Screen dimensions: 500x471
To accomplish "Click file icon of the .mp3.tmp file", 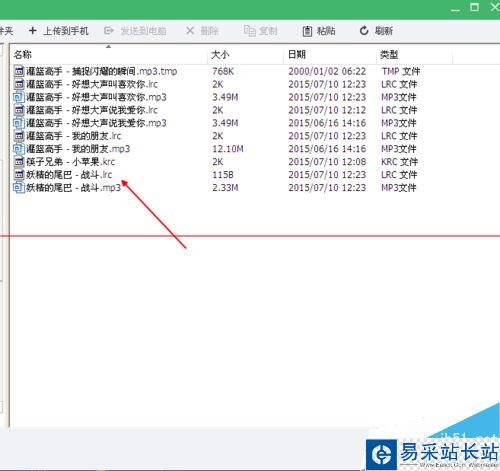I will click(19, 71).
